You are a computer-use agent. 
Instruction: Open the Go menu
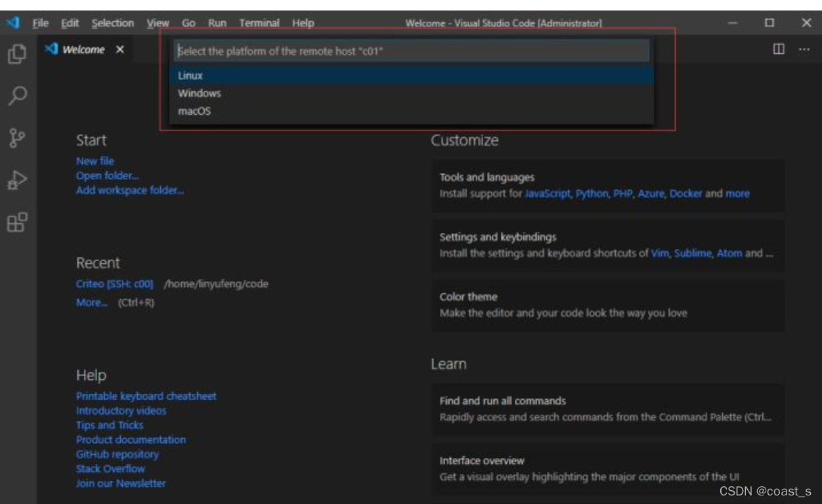point(188,23)
